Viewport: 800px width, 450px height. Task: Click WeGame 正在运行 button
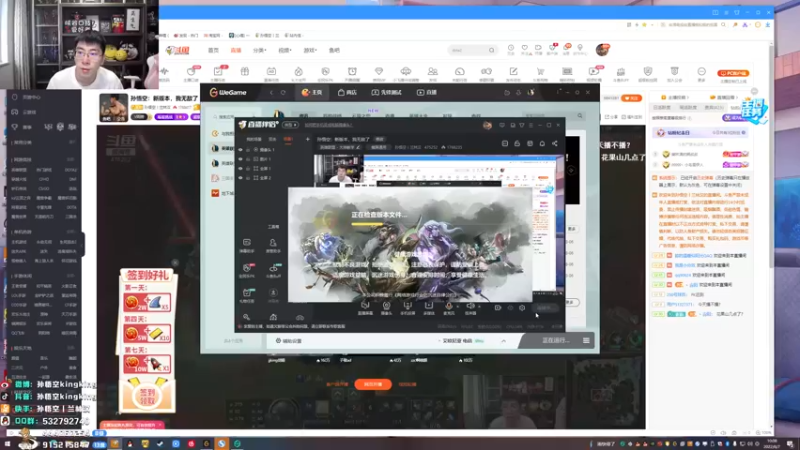556,340
